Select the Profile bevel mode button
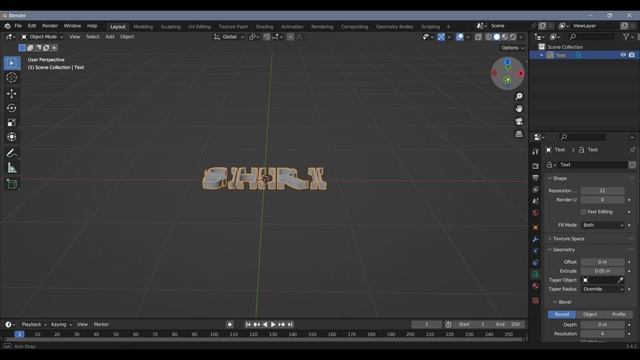 (x=618, y=314)
